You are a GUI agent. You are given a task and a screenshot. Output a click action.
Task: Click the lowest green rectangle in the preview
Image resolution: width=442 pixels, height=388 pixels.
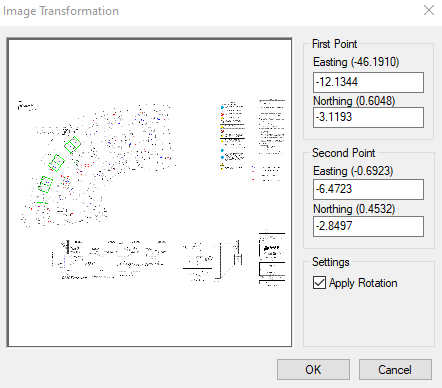pyautogui.click(x=45, y=184)
